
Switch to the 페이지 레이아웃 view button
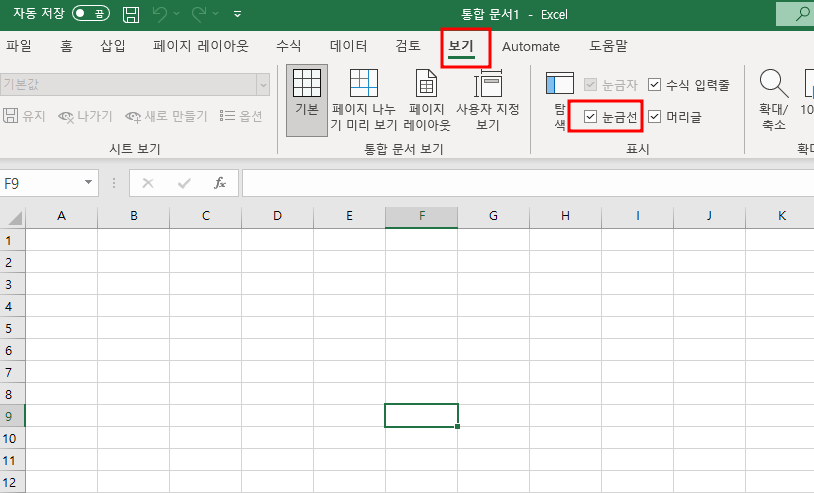(x=427, y=100)
